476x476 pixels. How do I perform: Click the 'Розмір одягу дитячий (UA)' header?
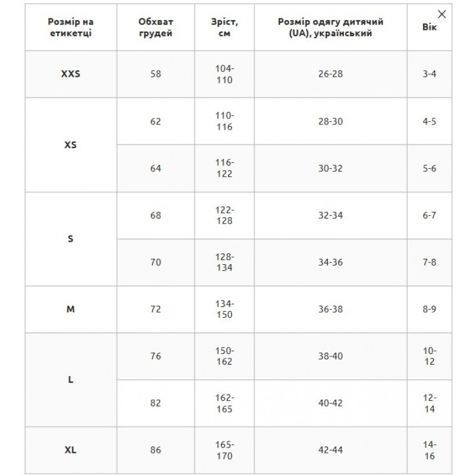tap(331, 27)
